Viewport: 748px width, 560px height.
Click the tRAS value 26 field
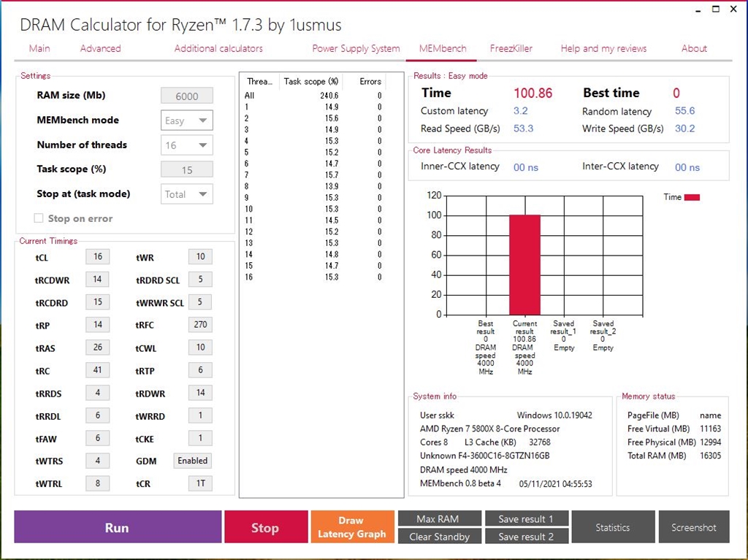coord(97,348)
